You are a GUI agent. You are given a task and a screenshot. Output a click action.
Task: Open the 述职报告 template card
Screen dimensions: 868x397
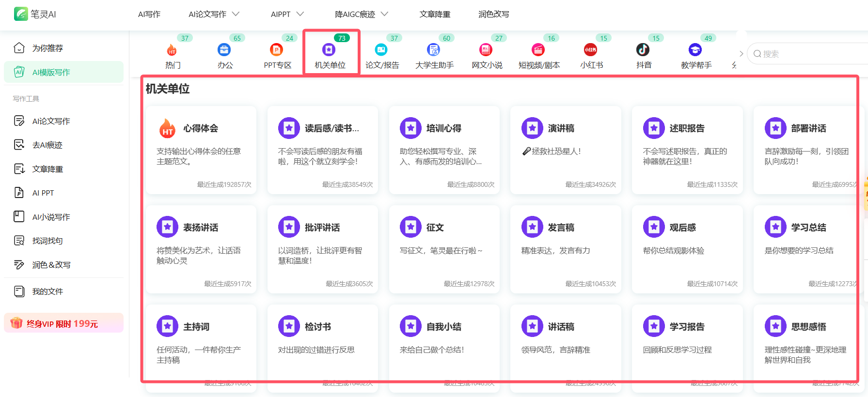[x=687, y=150]
